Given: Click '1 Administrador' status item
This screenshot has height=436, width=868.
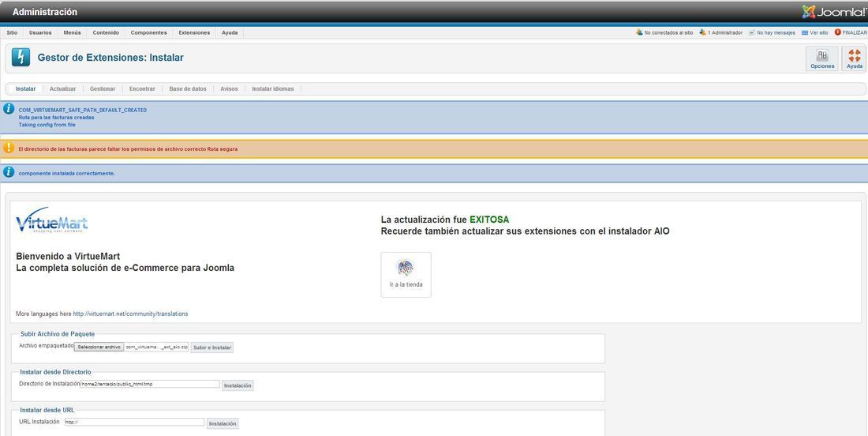Looking at the screenshot, I should 720,32.
